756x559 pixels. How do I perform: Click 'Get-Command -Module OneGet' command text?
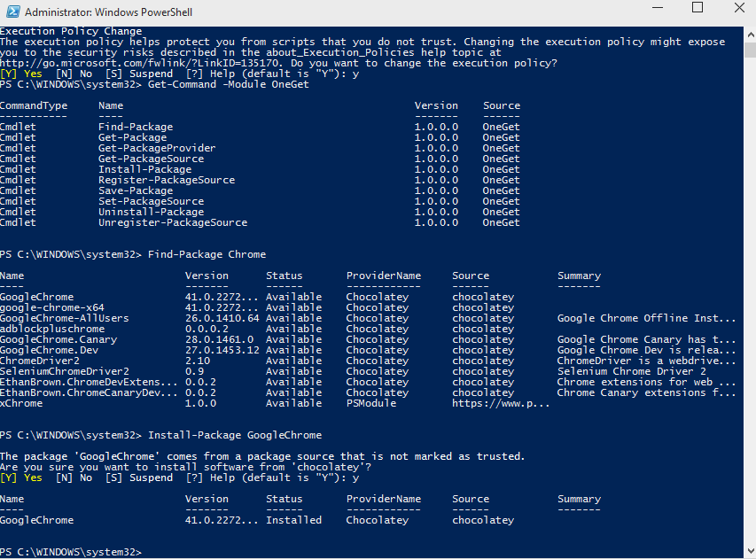(x=228, y=84)
